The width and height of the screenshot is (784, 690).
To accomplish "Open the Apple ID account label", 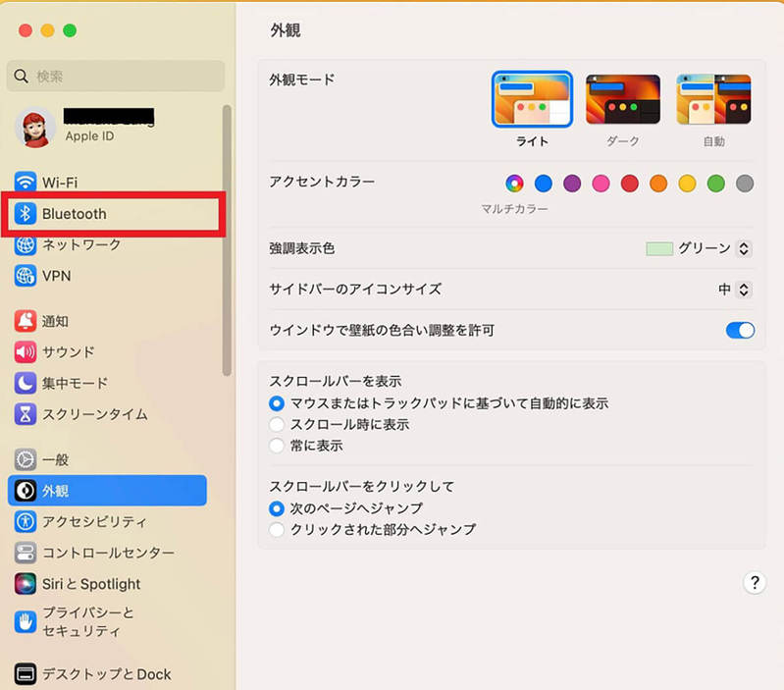I will pyautogui.click(x=89, y=136).
